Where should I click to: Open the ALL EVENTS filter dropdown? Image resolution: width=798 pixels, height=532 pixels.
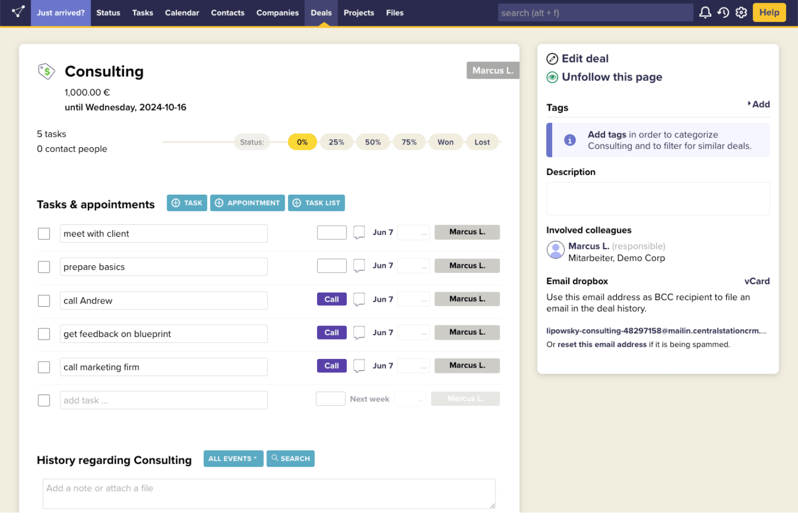(x=233, y=458)
